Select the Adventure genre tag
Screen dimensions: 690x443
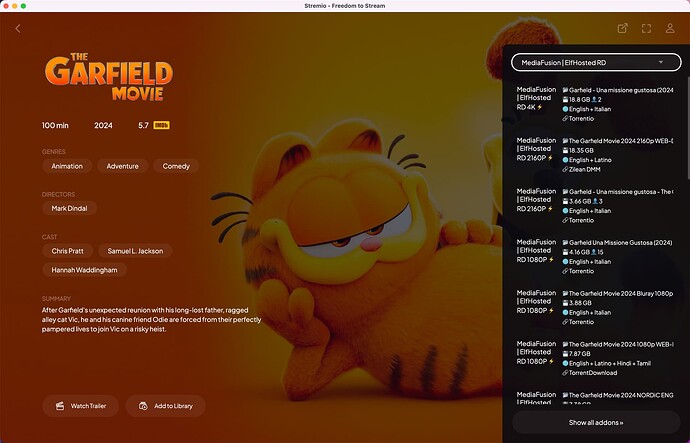[122, 166]
